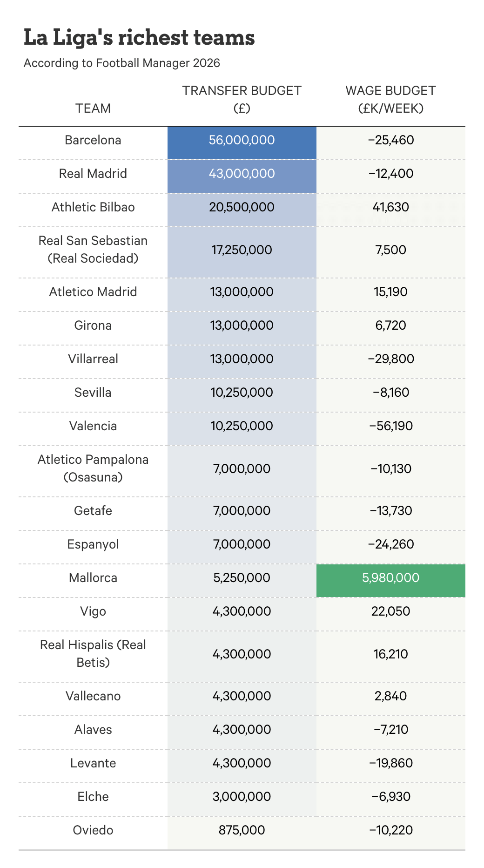Click Oviedo's 875,000 transfer budget
This screenshot has width=484, height=868.
click(x=242, y=830)
